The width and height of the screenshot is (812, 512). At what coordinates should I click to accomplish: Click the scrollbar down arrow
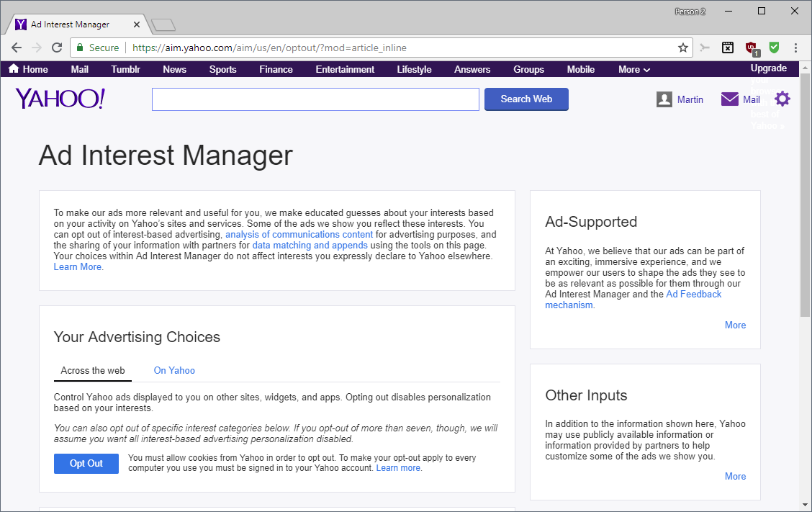click(x=805, y=504)
